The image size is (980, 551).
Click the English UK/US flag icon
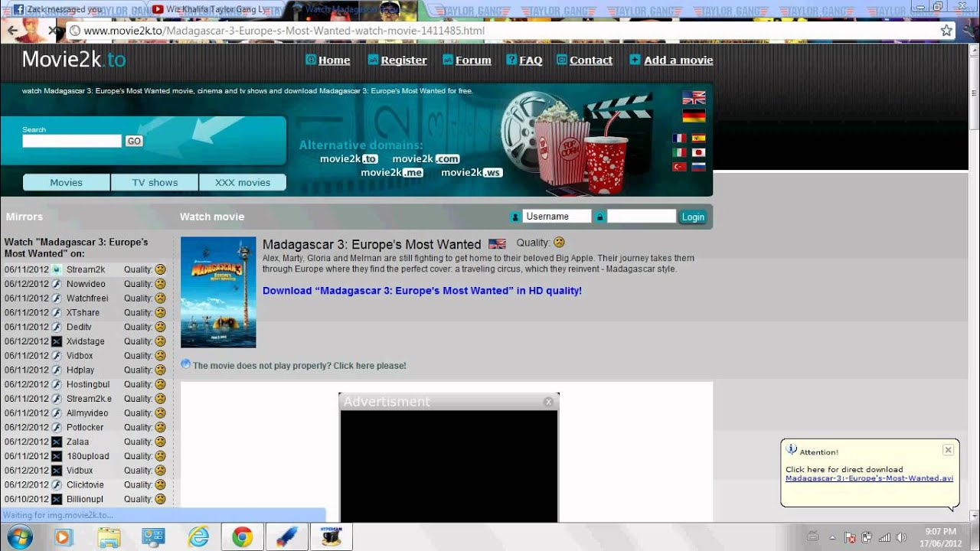coord(694,98)
